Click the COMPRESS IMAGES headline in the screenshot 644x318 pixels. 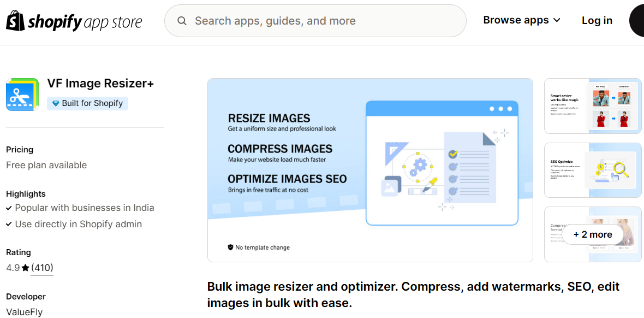coord(280,149)
